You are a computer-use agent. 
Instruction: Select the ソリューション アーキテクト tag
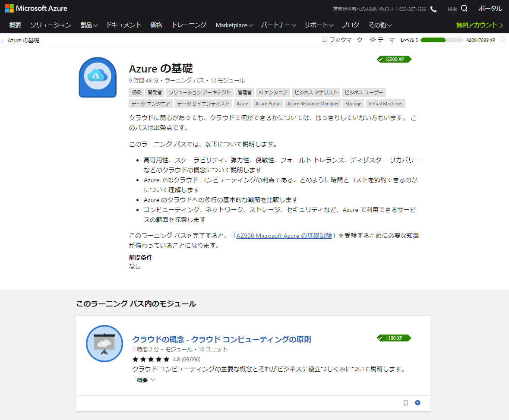199,92
